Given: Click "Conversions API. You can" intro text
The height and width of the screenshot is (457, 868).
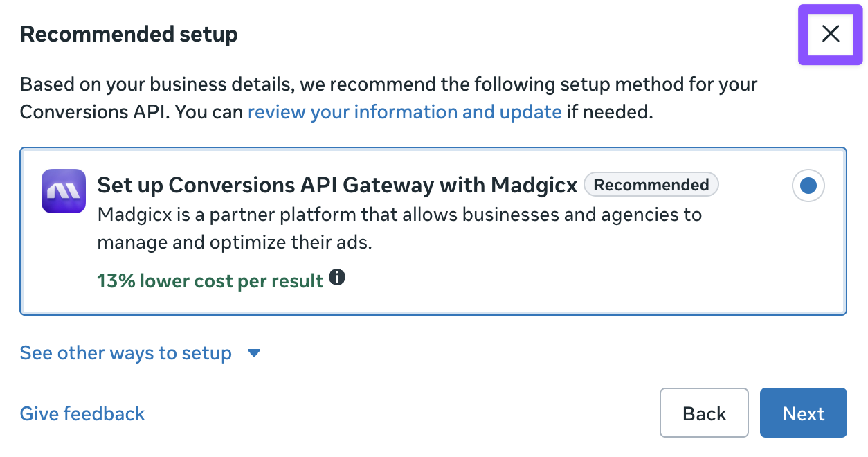Looking at the screenshot, I should pyautogui.click(x=132, y=112).
